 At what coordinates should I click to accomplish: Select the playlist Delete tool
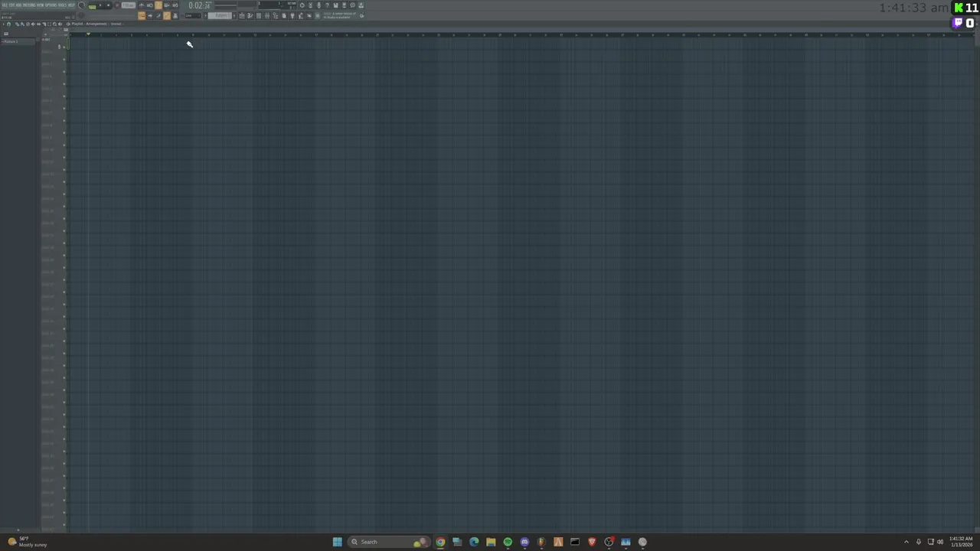tap(28, 24)
